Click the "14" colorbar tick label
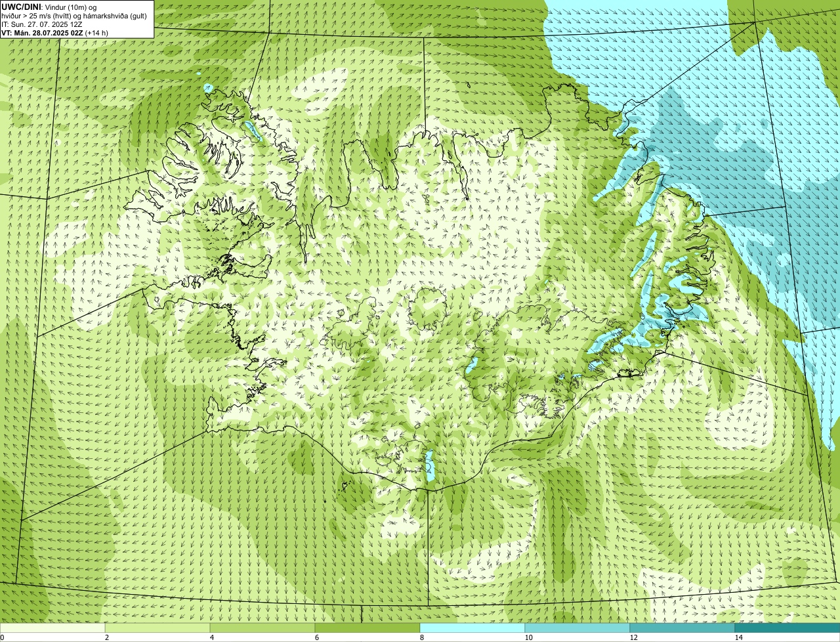Image resolution: width=840 pixels, height=642 pixels. click(x=738, y=637)
